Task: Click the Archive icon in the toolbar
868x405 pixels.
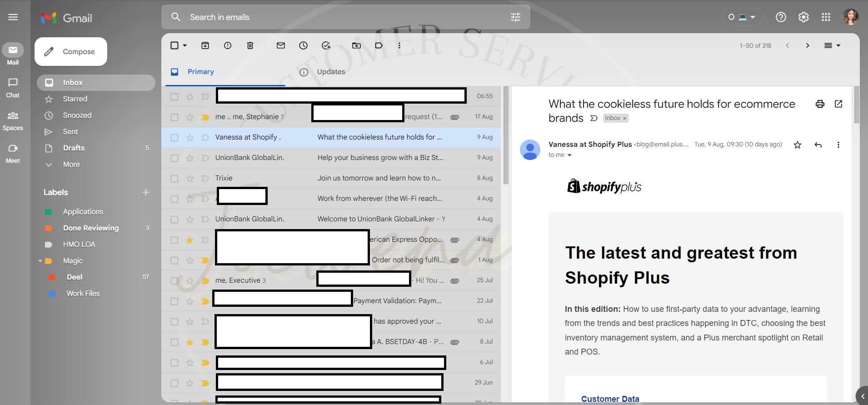Action: click(205, 45)
